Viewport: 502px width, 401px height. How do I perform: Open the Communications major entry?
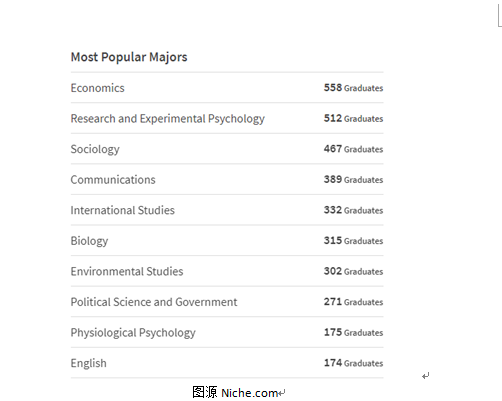pyautogui.click(x=113, y=180)
